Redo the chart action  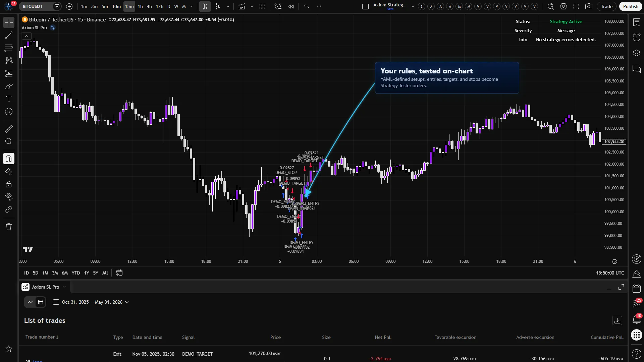(319, 6)
